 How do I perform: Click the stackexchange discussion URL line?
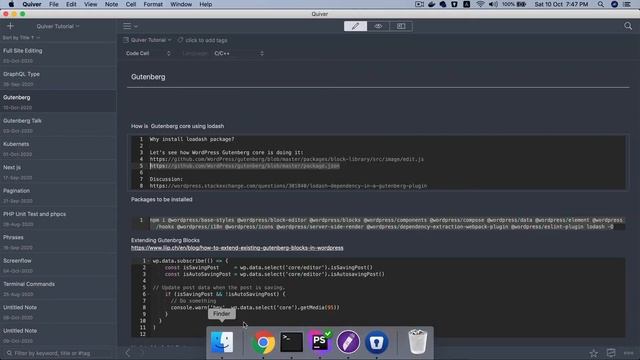click(x=288, y=186)
